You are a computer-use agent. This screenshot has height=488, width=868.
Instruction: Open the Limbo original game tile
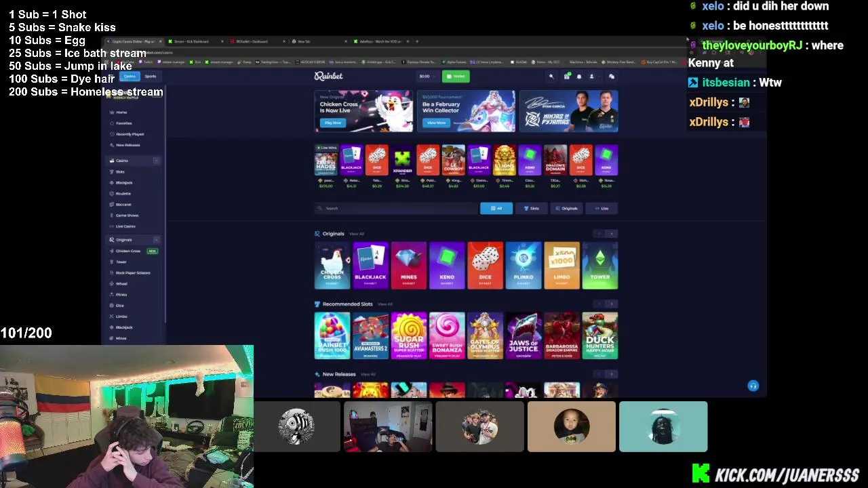(561, 265)
